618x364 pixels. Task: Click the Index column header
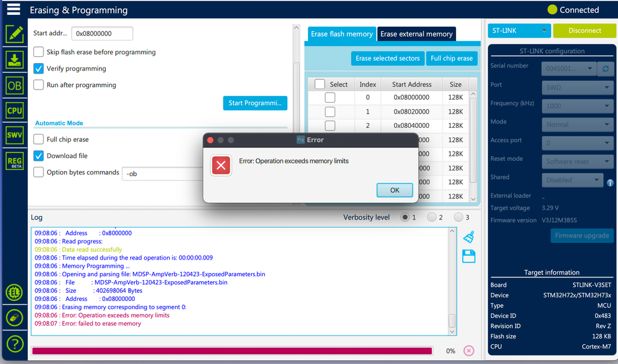[367, 84]
